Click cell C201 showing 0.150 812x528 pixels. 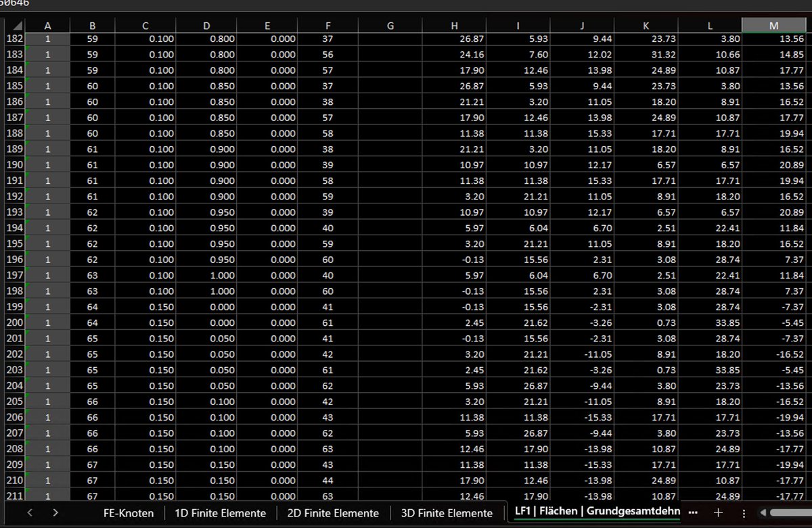(145, 338)
